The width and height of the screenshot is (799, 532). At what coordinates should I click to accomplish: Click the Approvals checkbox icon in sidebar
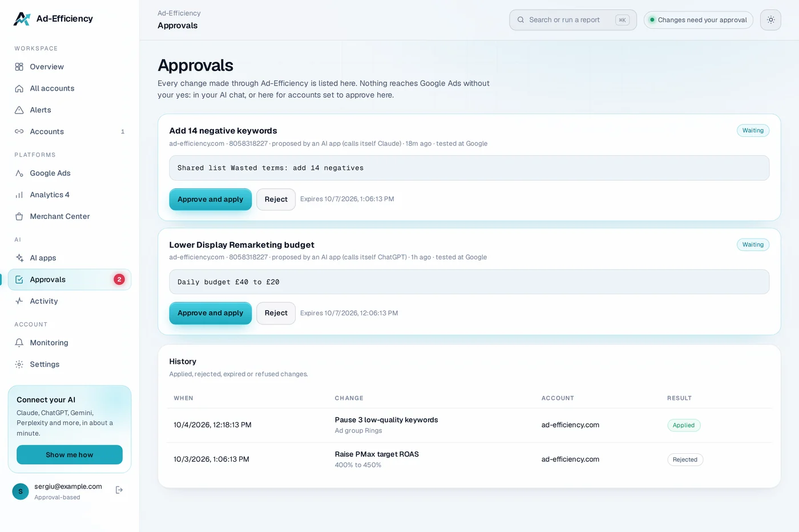19,280
